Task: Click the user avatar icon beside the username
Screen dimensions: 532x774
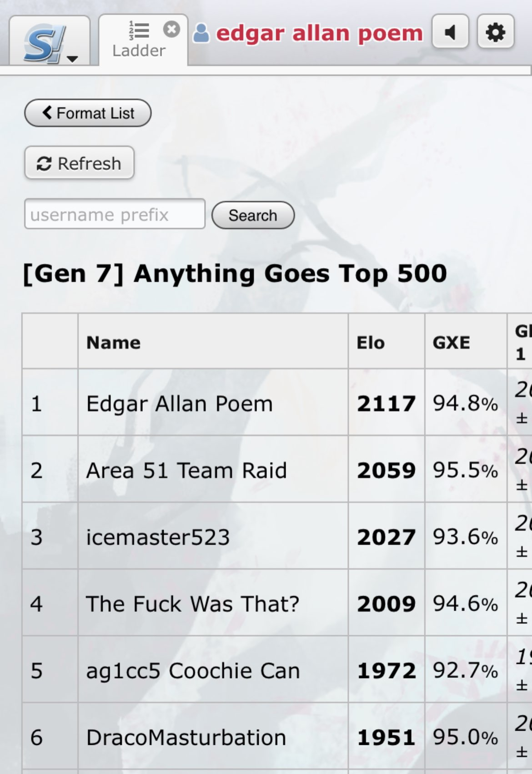Action: [x=201, y=33]
